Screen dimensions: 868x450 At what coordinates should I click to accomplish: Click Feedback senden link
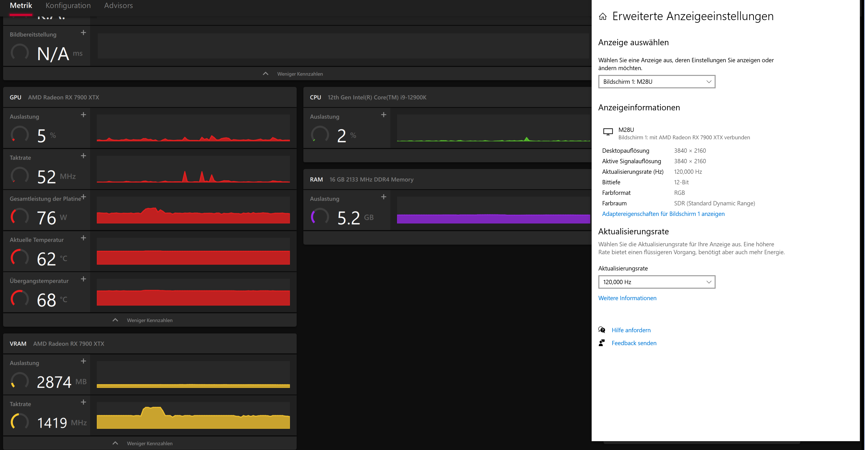634,343
